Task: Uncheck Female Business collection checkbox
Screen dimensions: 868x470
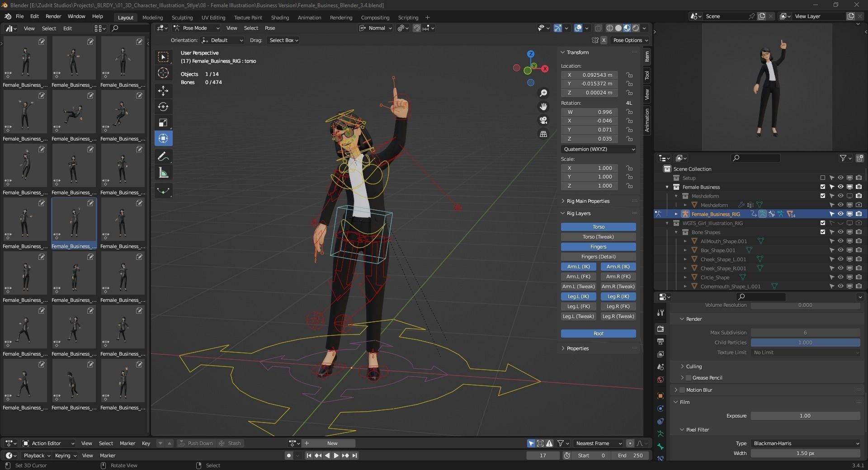Action: pyautogui.click(x=823, y=187)
